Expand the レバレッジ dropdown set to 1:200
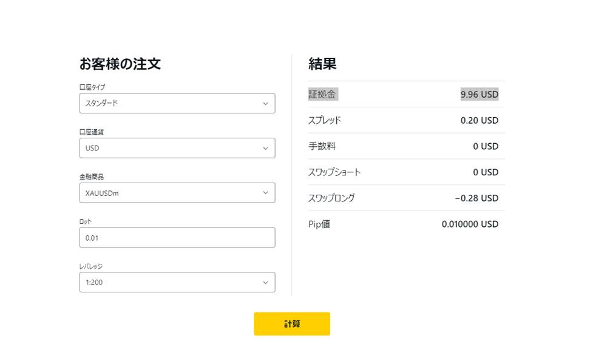Image resolution: width=607 pixels, height=364 pixels. click(x=177, y=282)
